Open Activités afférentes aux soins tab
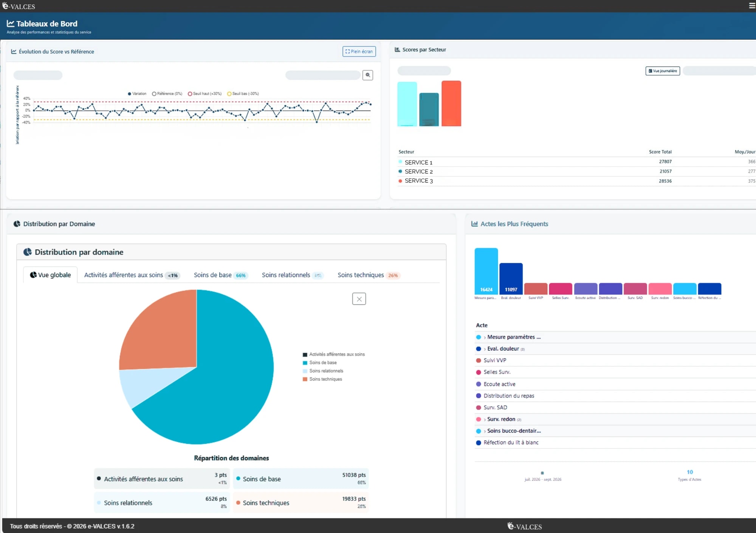 (132, 275)
